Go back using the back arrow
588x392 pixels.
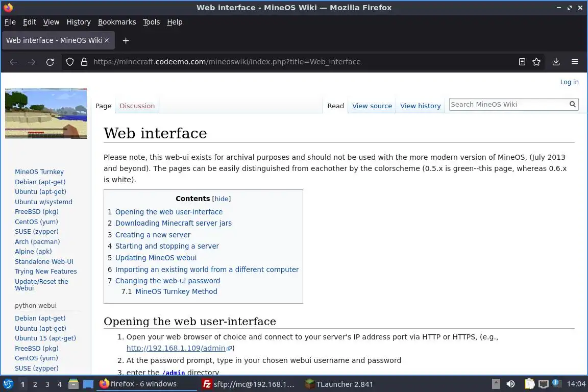(x=13, y=62)
